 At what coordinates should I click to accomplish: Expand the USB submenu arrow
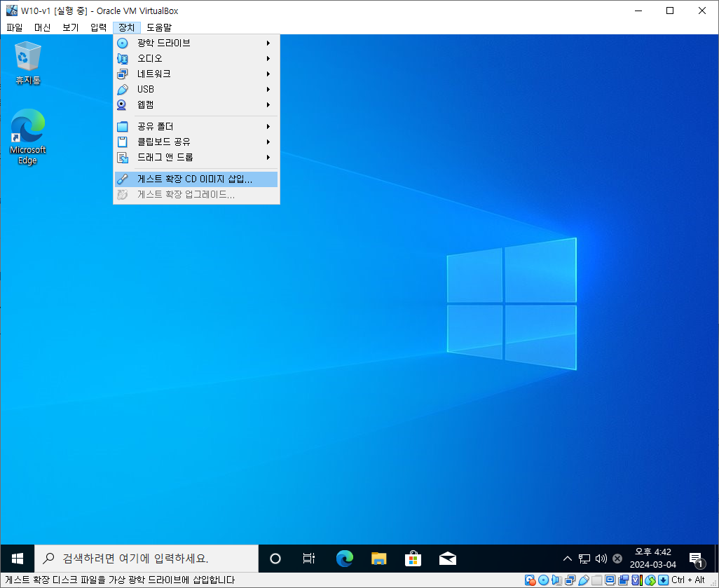(x=268, y=90)
